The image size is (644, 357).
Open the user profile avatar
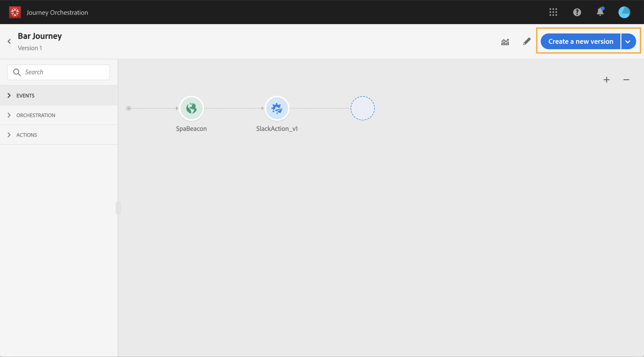click(x=624, y=12)
